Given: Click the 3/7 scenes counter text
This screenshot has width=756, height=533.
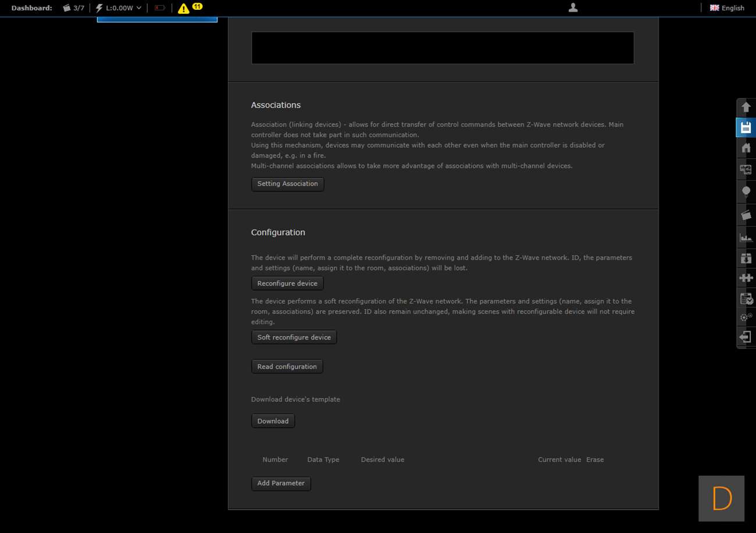Looking at the screenshot, I should click(79, 8).
